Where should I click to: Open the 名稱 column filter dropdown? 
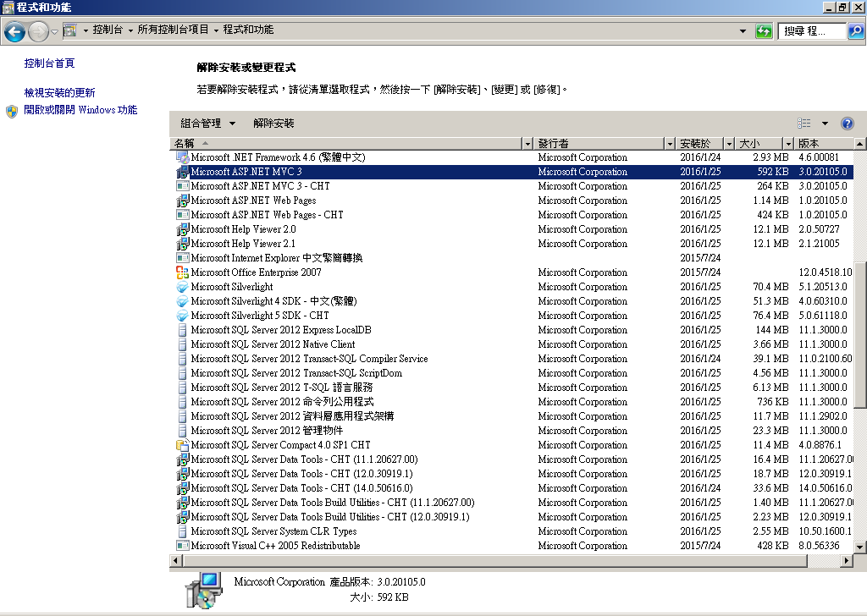click(527, 144)
